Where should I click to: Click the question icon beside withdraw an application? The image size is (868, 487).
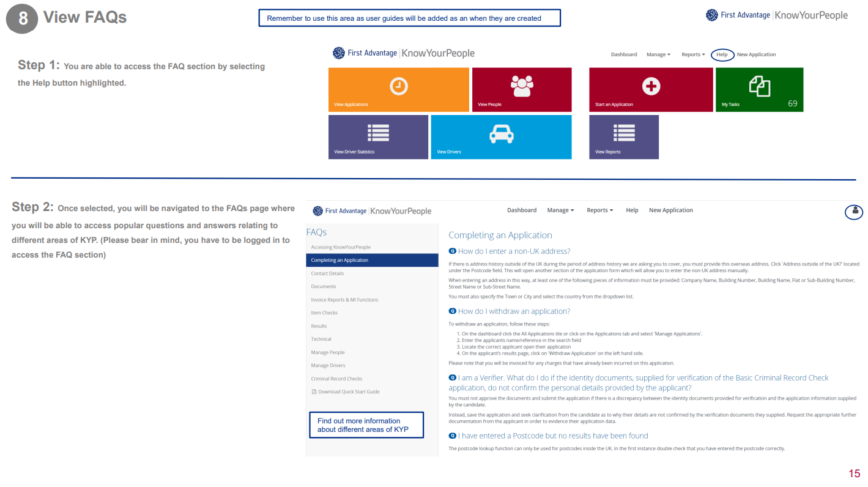(x=452, y=311)
